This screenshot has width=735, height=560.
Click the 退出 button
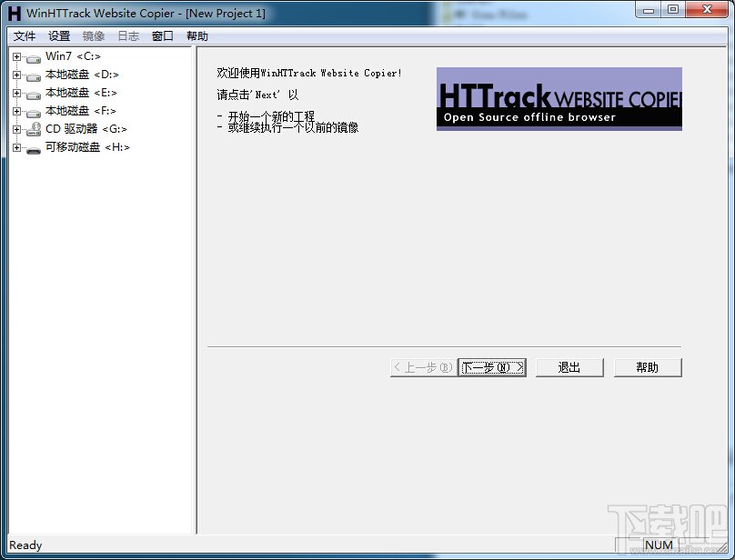569,367
